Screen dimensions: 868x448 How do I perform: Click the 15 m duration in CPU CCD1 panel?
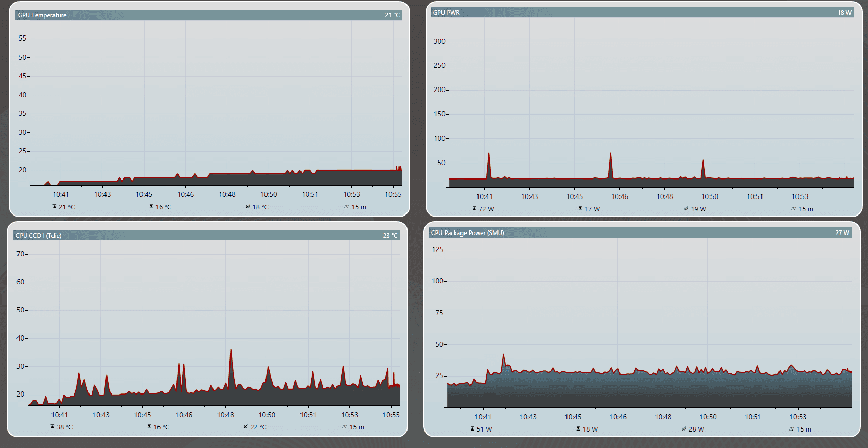pyautogui.click(x=357, y=427)
